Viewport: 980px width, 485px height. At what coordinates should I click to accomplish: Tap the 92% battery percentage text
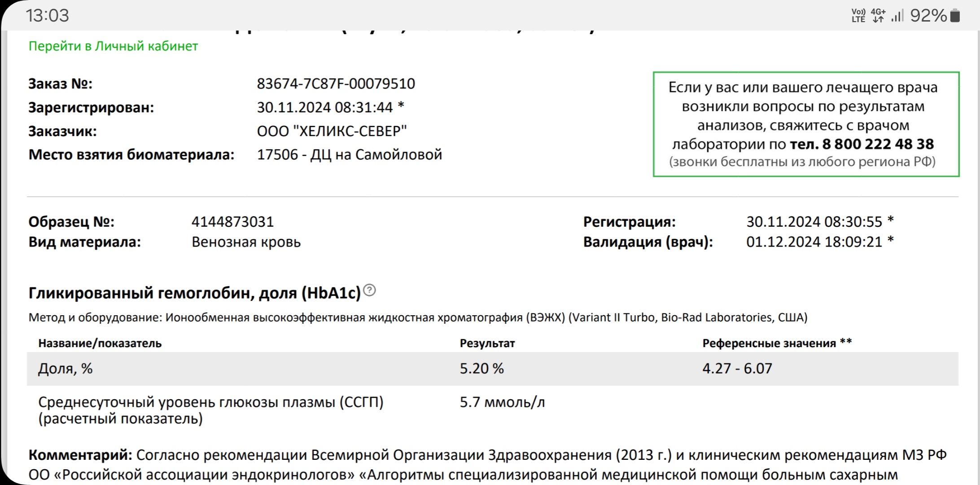(x=928, y=16)
